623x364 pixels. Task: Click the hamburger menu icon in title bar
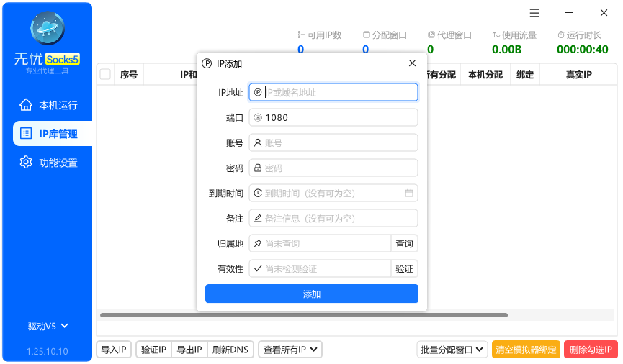(x=534, y=13)
